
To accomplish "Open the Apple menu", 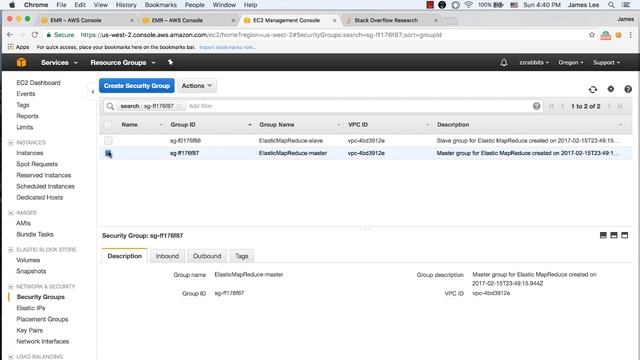I will click(x=12, y=5).
